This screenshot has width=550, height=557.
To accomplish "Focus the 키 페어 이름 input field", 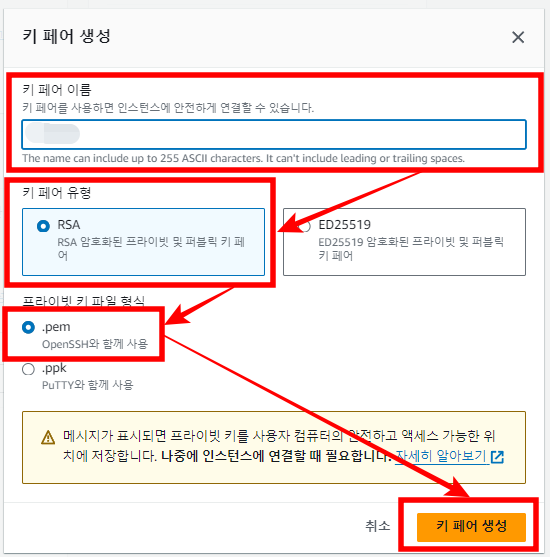I will (x=274, y=134).
